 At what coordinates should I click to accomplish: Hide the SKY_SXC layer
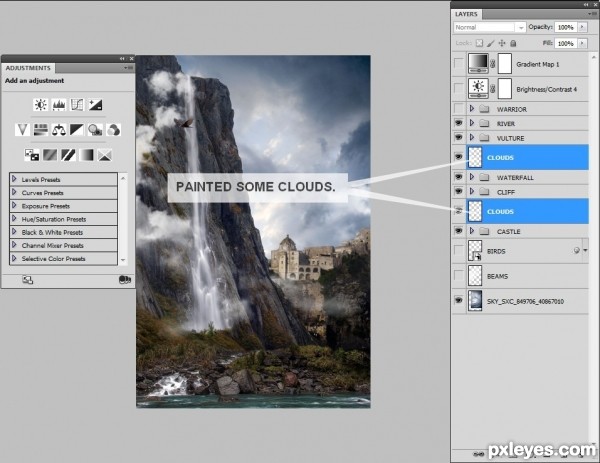click(x=458, y=301)
